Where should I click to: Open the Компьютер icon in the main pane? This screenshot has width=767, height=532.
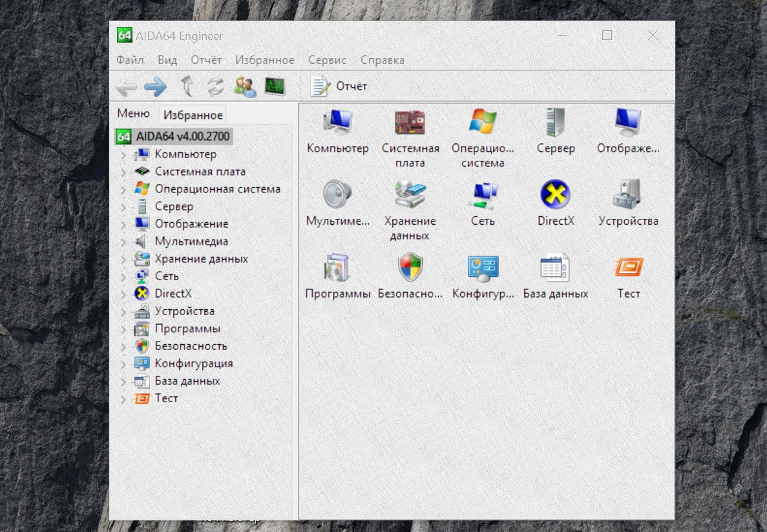[x=337, y=122]
